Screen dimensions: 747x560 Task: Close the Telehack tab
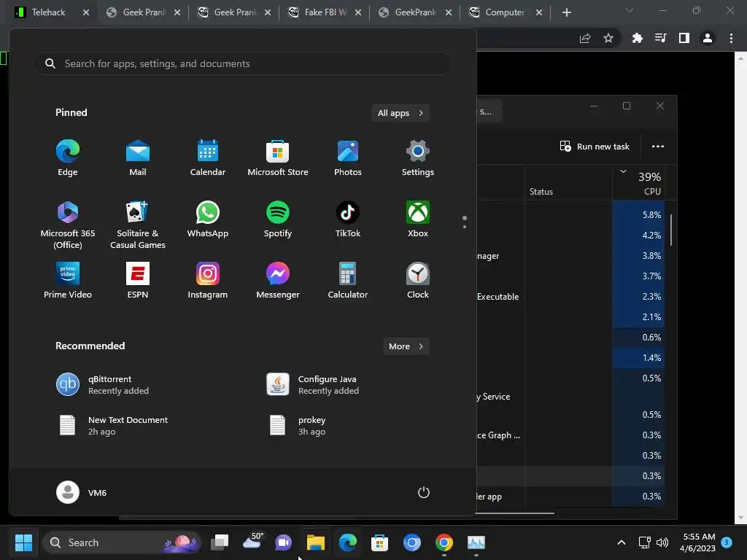coord(86,12)
